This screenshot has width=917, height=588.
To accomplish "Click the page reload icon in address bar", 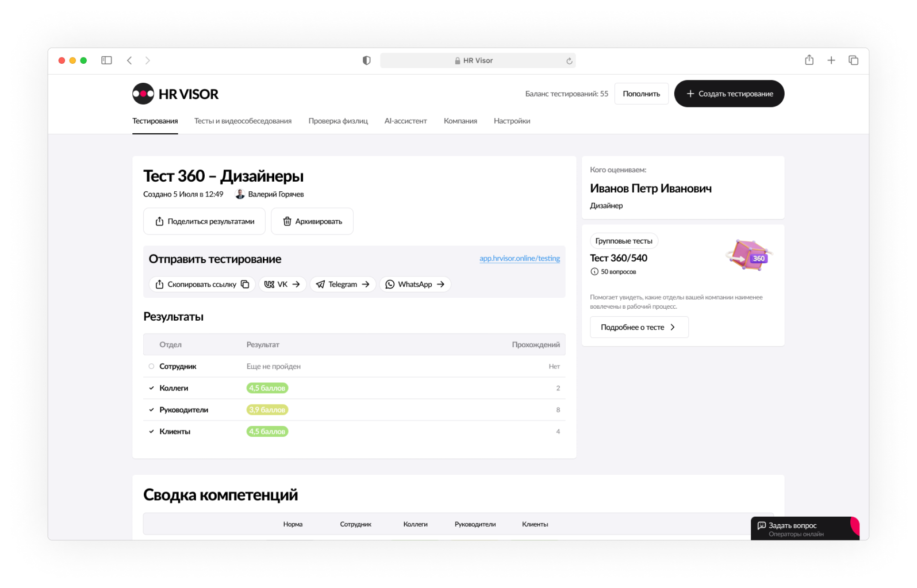I will coord(569,61).
